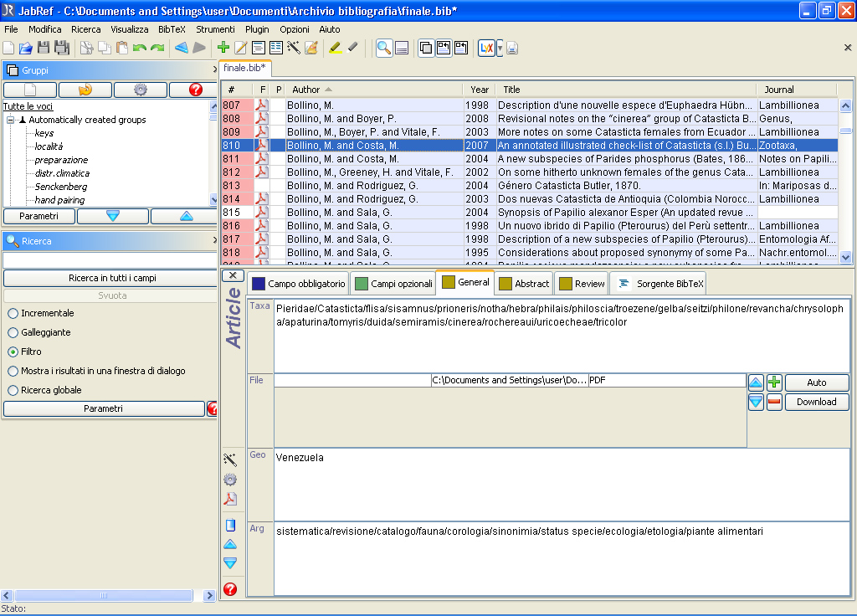The image size is (857, 616).
Task: Sort table by Author column header
Action: (306, 90)
